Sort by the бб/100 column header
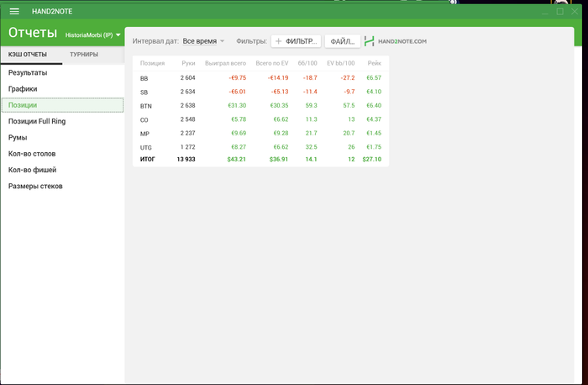Image resolution: width=588 pixels, height=385 pixels. click(307, 63)
